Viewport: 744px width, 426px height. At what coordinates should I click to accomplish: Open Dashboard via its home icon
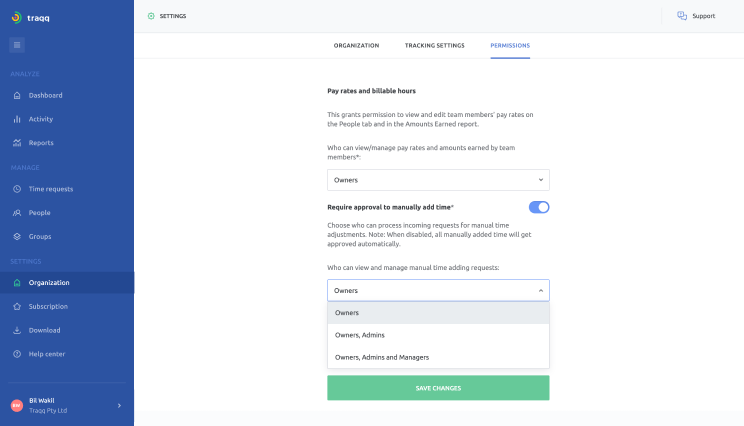click(17, 95)
